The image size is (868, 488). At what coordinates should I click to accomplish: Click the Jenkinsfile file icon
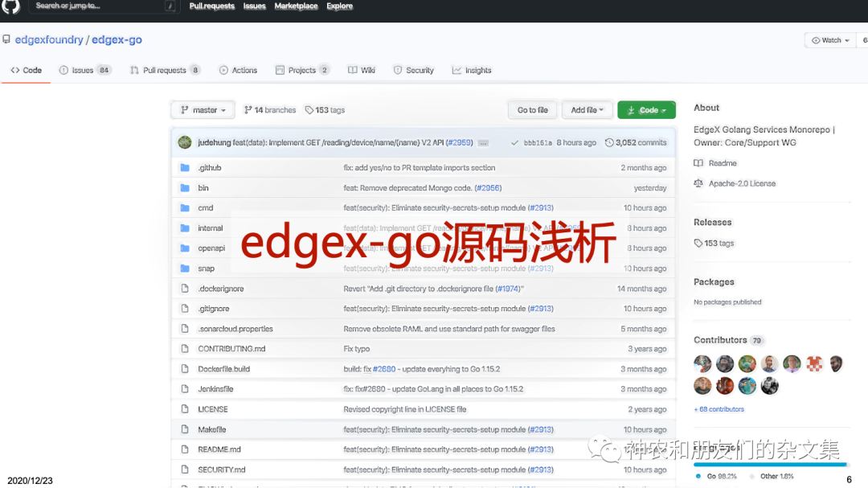click(x=185, y=389)
